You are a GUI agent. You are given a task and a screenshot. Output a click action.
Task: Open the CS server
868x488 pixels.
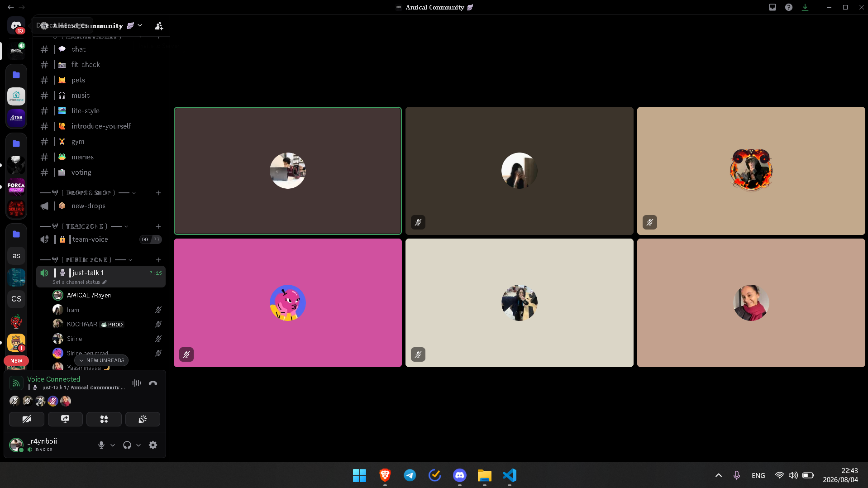coord(16,299)
